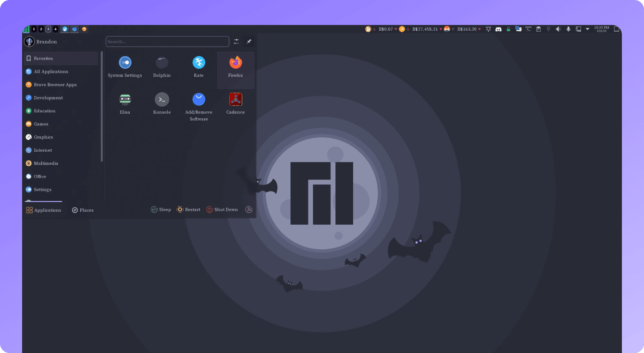Toggle the pin to keep launcher open
Image resolution: width=644 pixels, height=353 pixels.
tap(248, 42)
